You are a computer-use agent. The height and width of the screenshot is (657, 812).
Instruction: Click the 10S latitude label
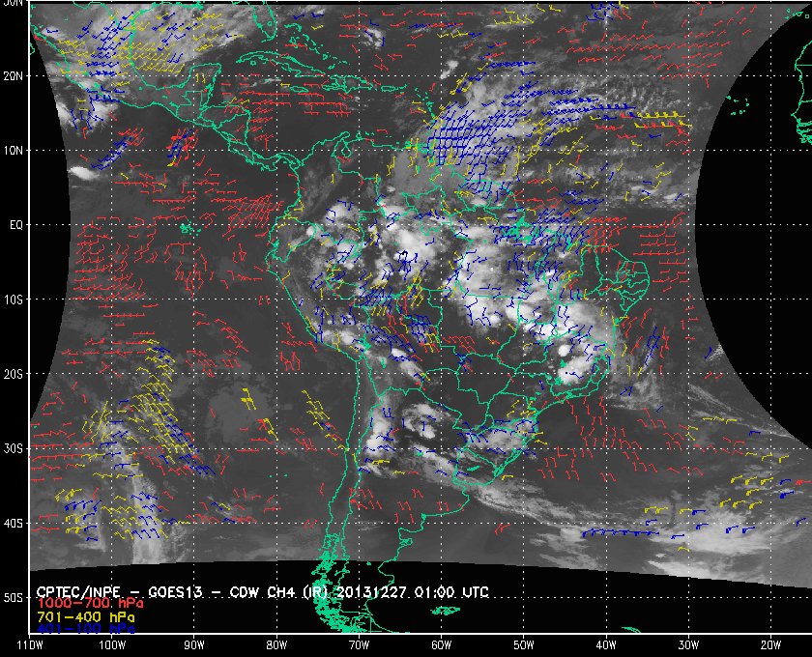(x=13, y=300)
